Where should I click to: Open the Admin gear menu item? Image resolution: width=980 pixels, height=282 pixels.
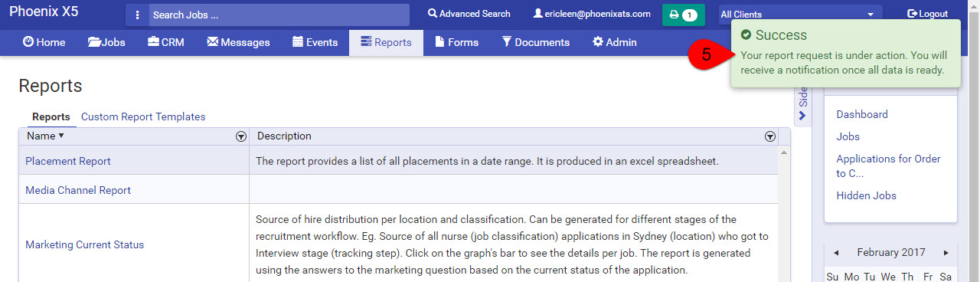pyautogui.click(x=614, y=42)
